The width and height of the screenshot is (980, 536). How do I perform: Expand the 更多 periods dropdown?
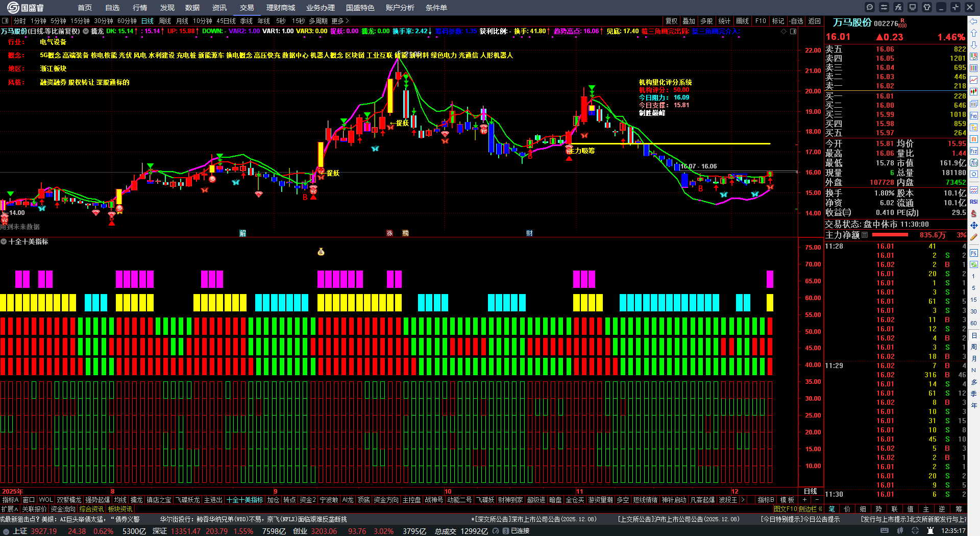tap(340, 21)
